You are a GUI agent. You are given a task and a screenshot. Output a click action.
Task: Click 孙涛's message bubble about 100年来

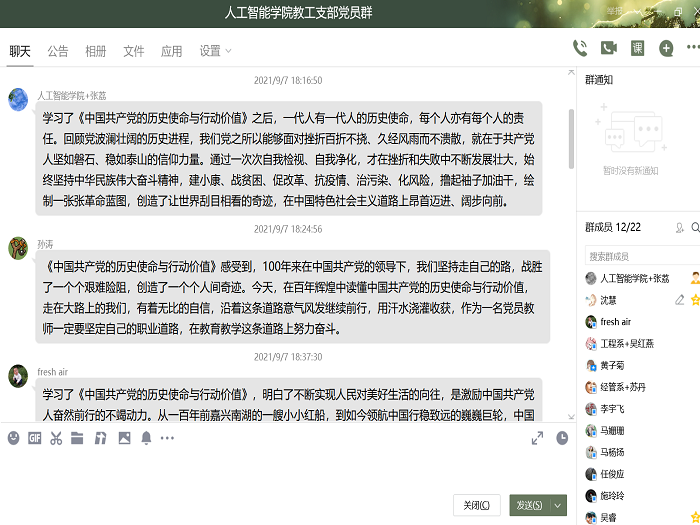pyautogui.click(x=292, y=297)
